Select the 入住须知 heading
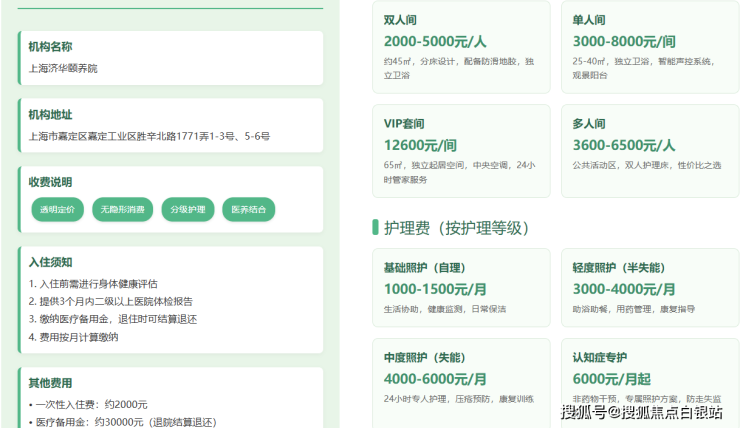This screenshot has height=428, width=740. click(50, 262)
